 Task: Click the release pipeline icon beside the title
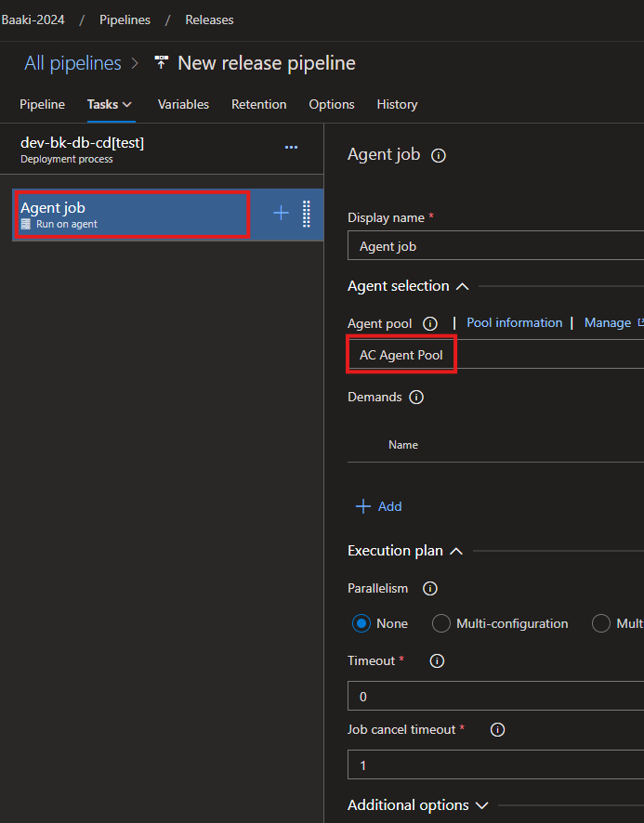coord(162,63)
